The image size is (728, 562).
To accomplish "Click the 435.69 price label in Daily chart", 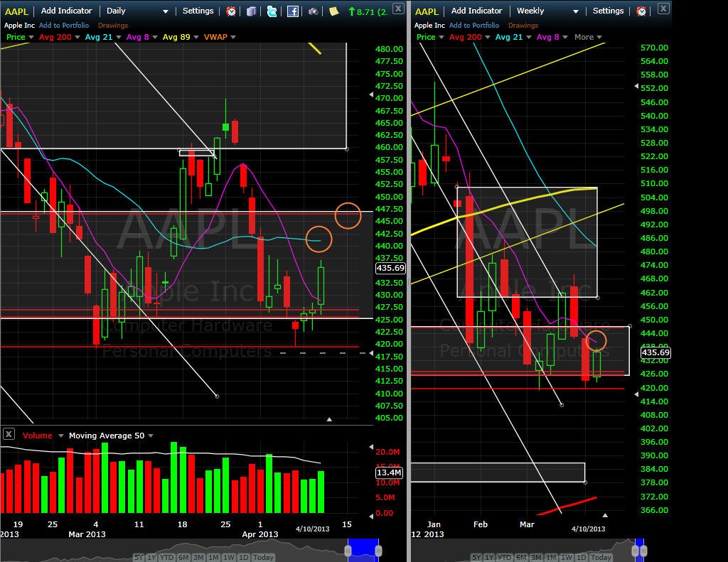I will point(390,268).
